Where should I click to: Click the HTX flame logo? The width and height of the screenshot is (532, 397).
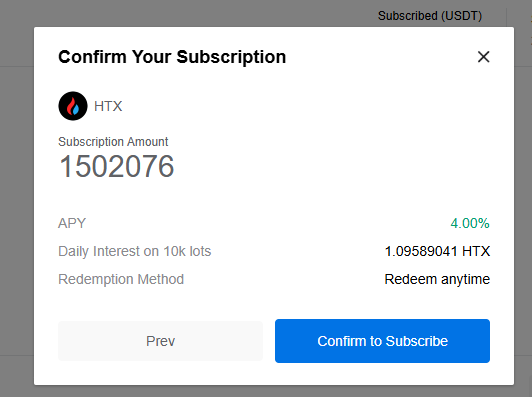(x=73, y=106)
